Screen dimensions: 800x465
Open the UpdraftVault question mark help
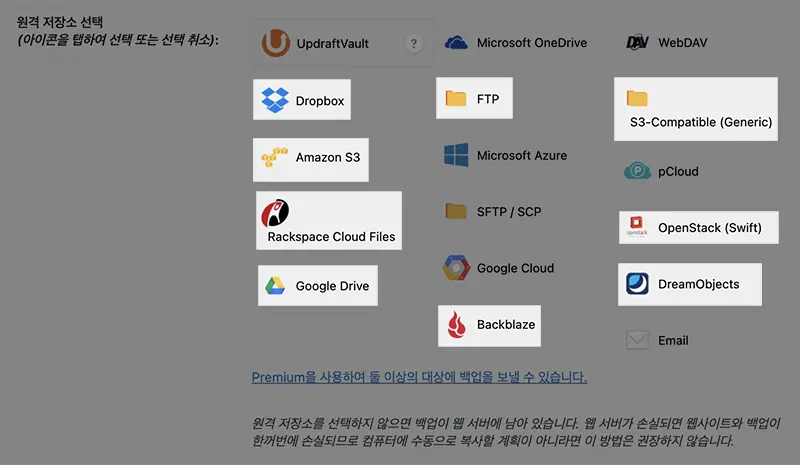(414, 44)
